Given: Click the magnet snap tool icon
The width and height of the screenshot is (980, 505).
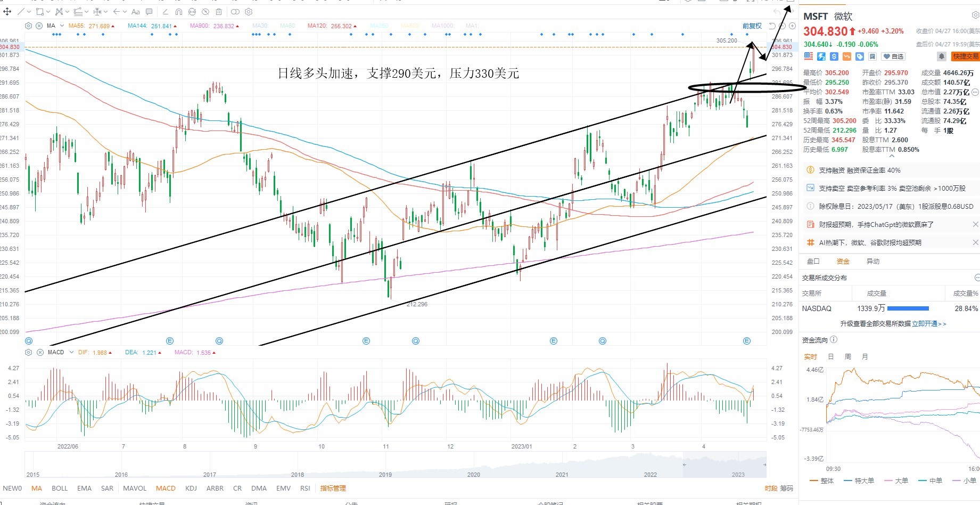Looking at the screenshot, I should pyautogui.click(x=179, y=11).
